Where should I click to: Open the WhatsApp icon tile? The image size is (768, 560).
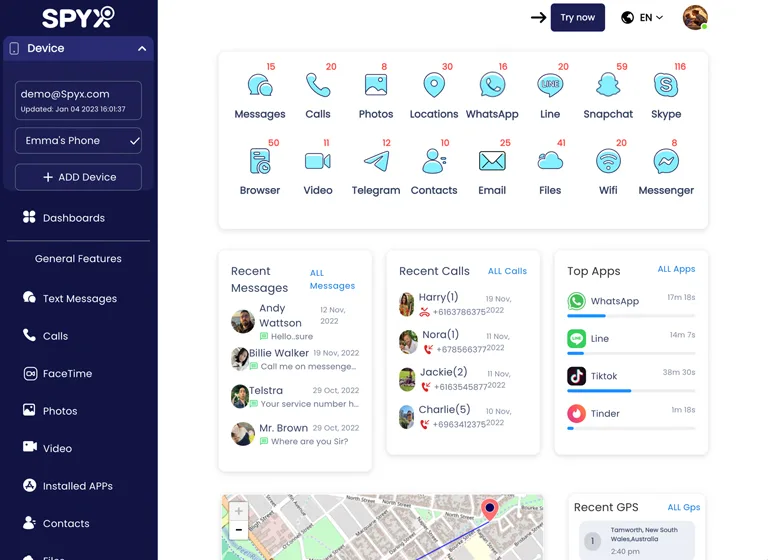pos(492,85)
